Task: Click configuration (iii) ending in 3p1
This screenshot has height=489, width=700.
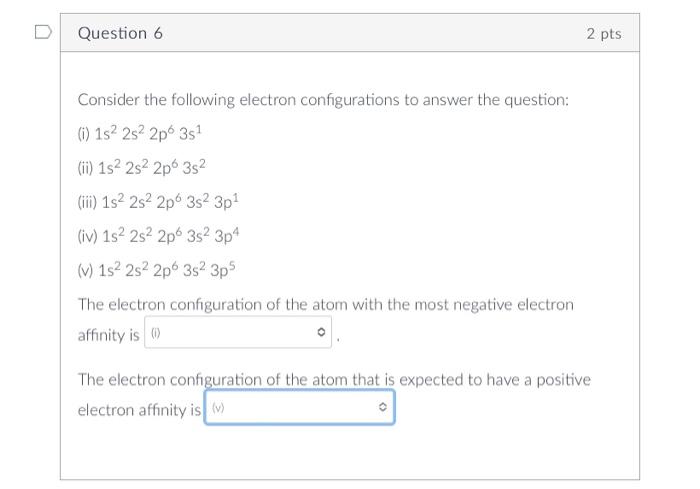Action: tap(158, 201)
